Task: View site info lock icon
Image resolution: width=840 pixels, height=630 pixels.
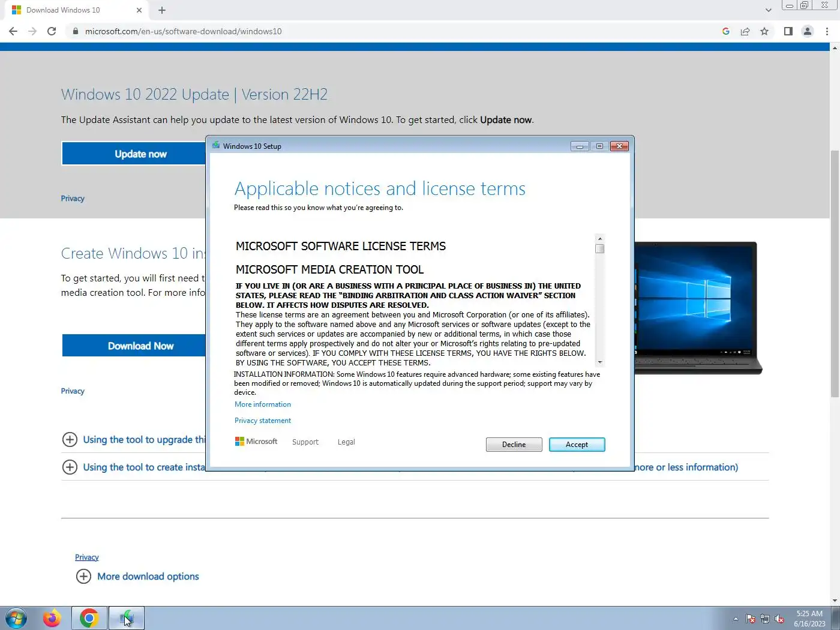Action: click(x=75, y=31)
